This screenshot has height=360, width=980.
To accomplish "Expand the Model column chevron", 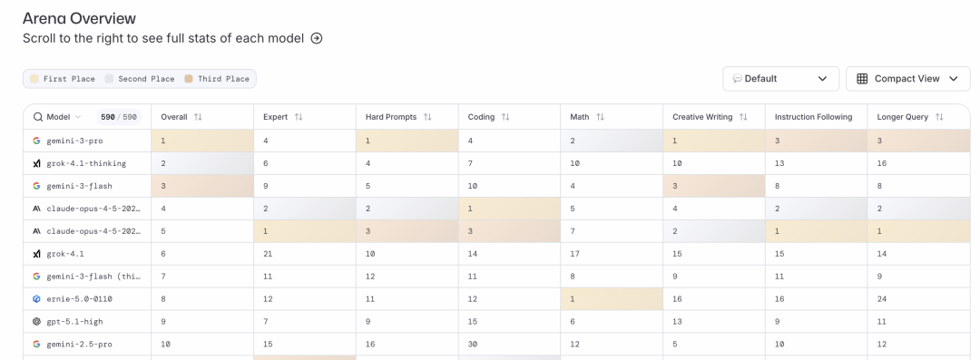I will coord(78,117).
